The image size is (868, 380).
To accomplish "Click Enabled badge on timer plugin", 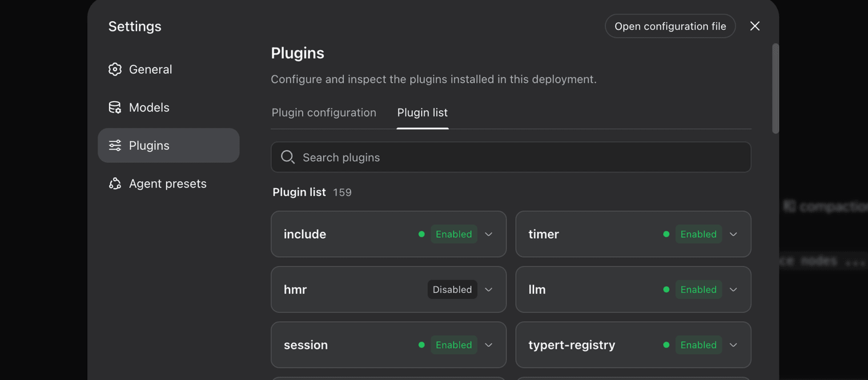I will coord(698,234).
